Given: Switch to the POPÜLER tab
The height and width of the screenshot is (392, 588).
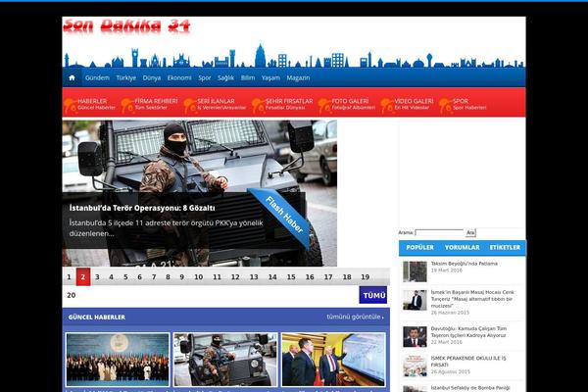Looking at the screenshot, I should [420, 248].
